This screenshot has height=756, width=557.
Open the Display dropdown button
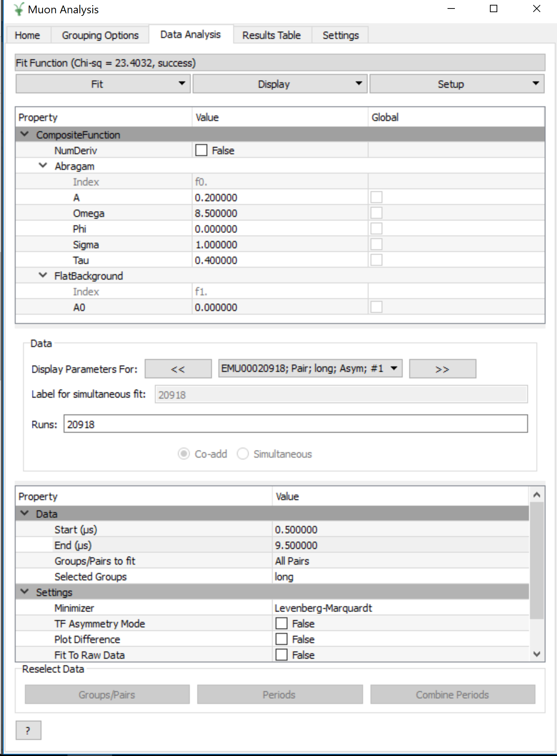279,84
